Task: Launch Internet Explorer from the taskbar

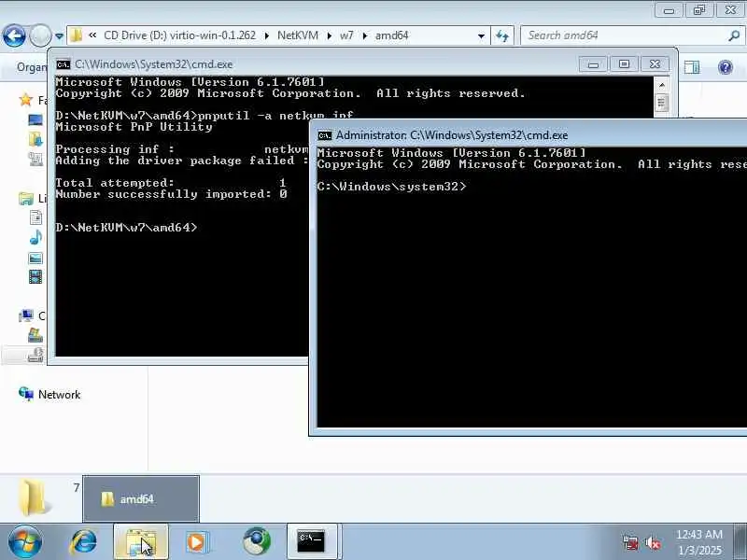Action: 83,542
